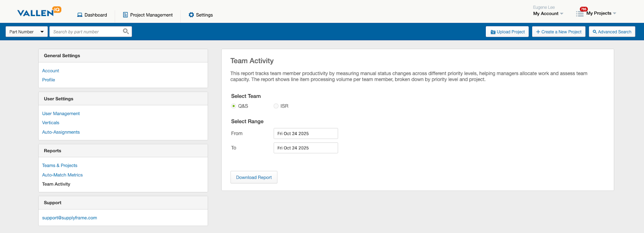
Task: Click the red 785 notification badge
Action: (583, 9)
